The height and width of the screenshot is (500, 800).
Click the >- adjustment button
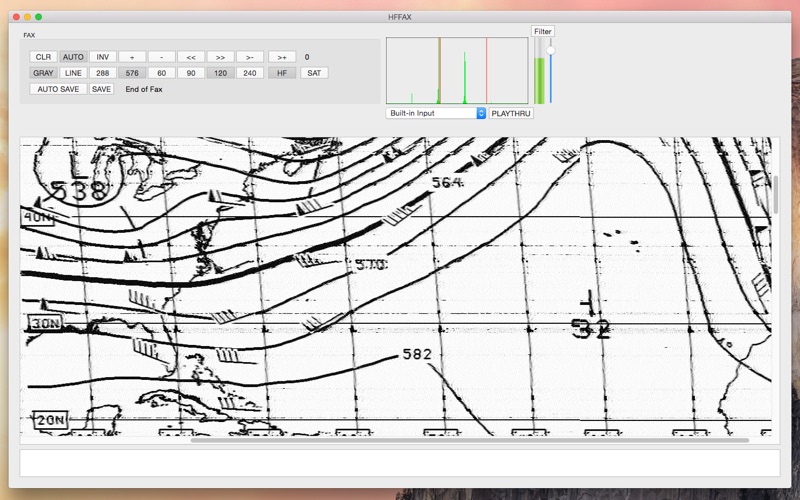pos(250,57)
